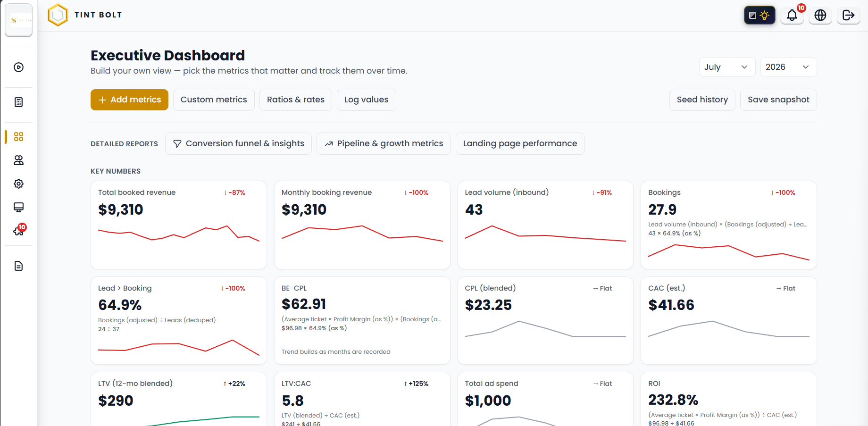Click the ROI 232.8% value
This screenshot has width=868, height=426.
673,400
